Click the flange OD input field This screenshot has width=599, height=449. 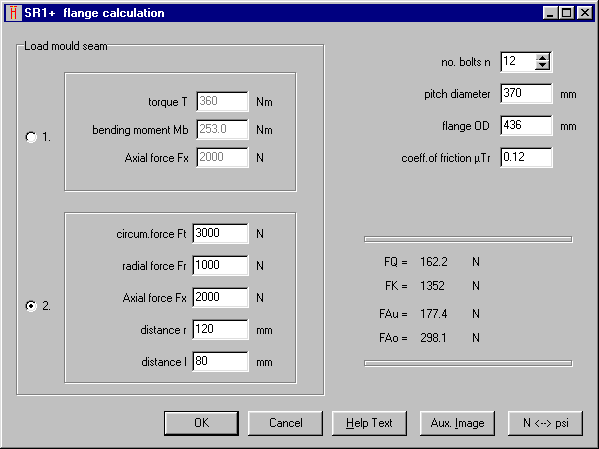(x=526, y=126)
